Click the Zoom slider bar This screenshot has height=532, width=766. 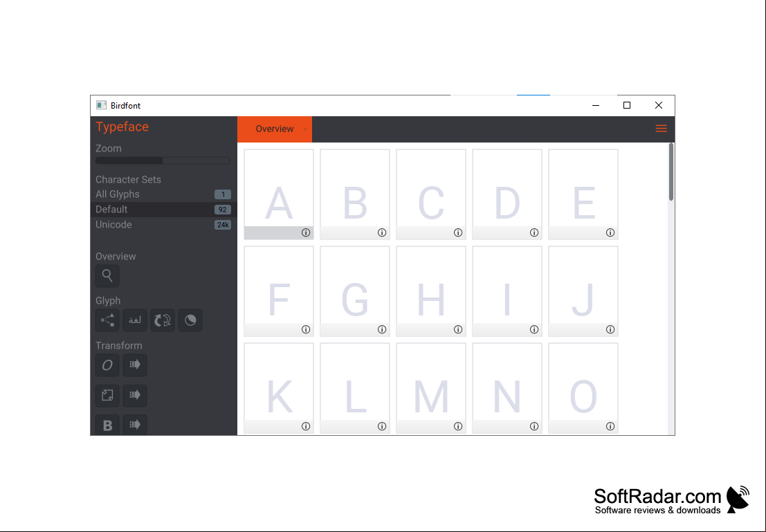coord(163,160)
